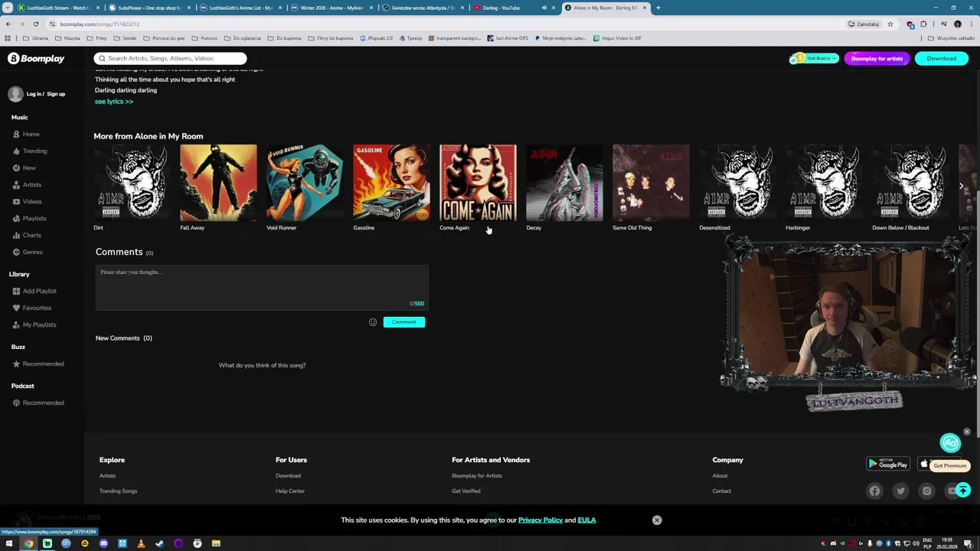Open the Same Old Thing album cover
980x551 pixels.
651,183
